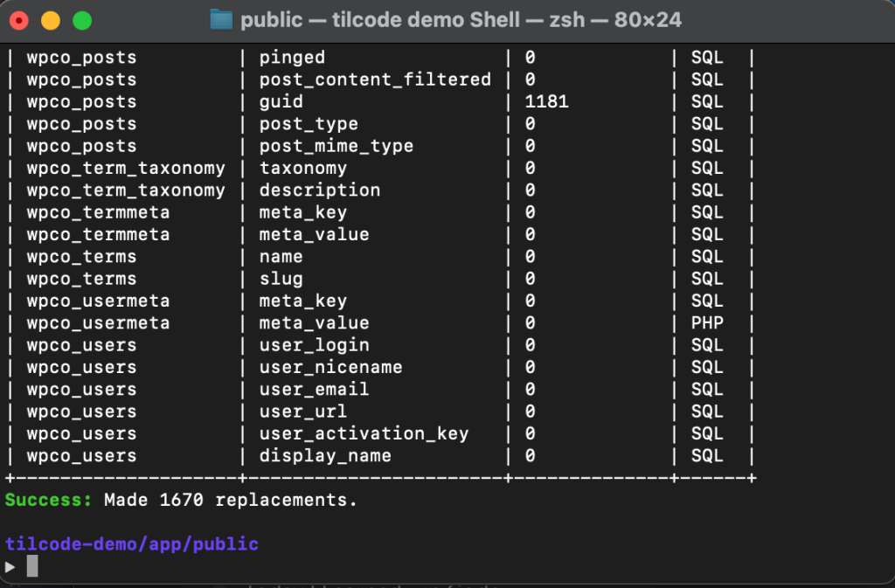
Task: Click the "display_name" column cell
Action: pos(325,455)
